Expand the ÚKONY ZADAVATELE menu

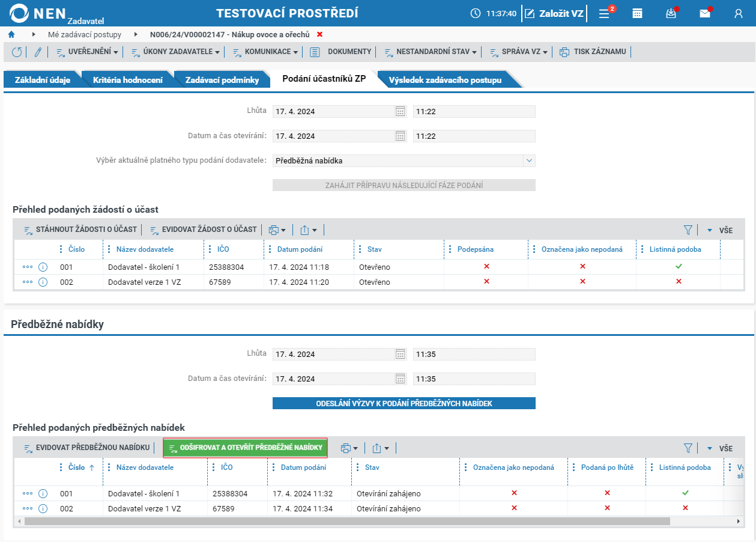176,52
